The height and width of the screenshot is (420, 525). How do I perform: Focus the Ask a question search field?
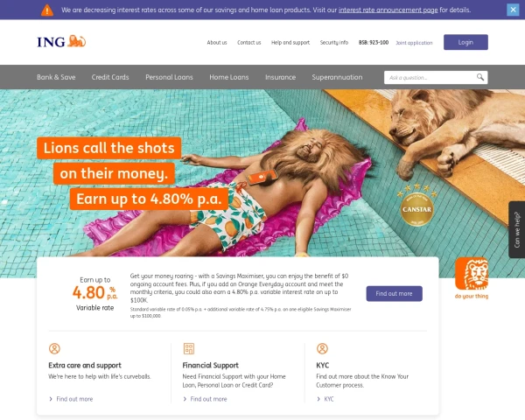430,77
